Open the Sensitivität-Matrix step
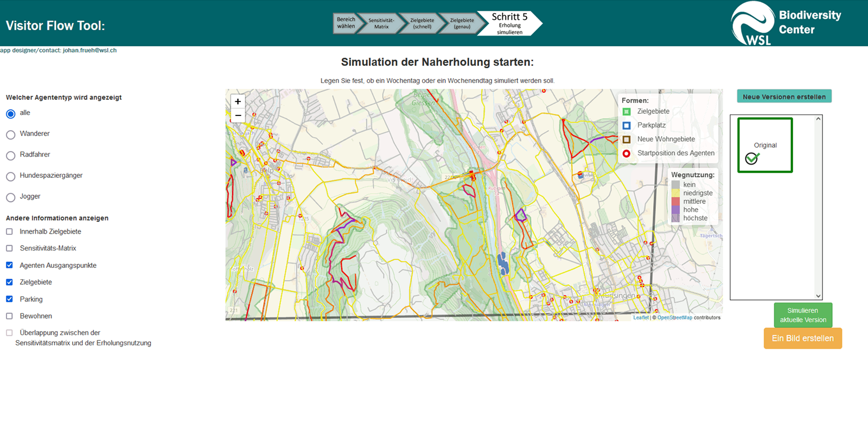 pos(381,23)
